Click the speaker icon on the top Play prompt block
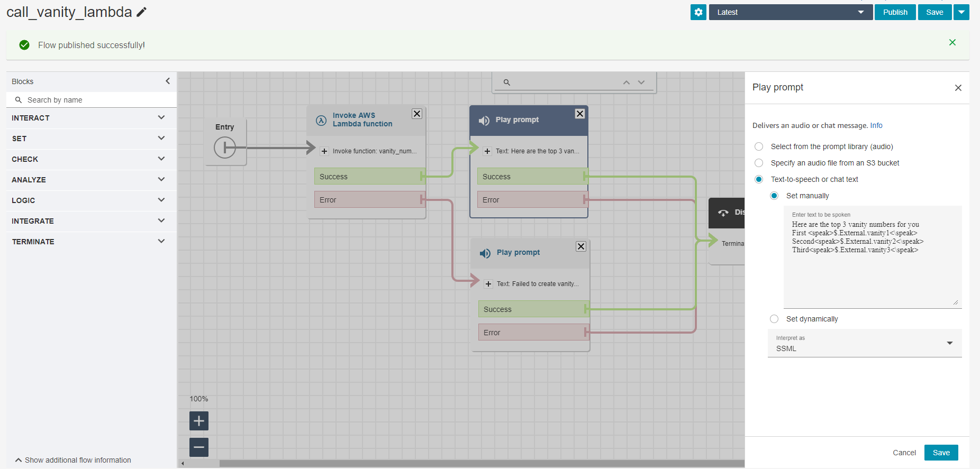The image size is (980, 469). (484, 121)
